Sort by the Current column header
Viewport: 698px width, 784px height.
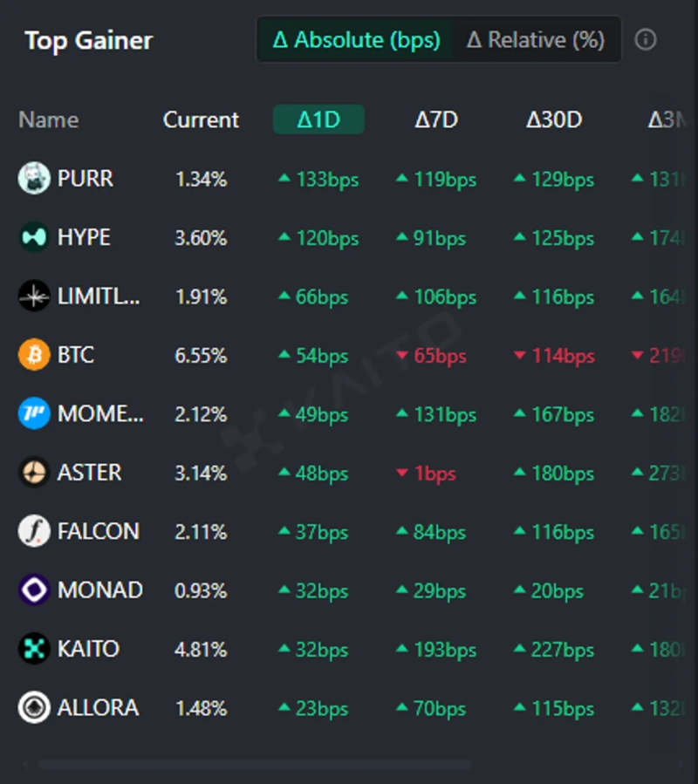(201, 119)
